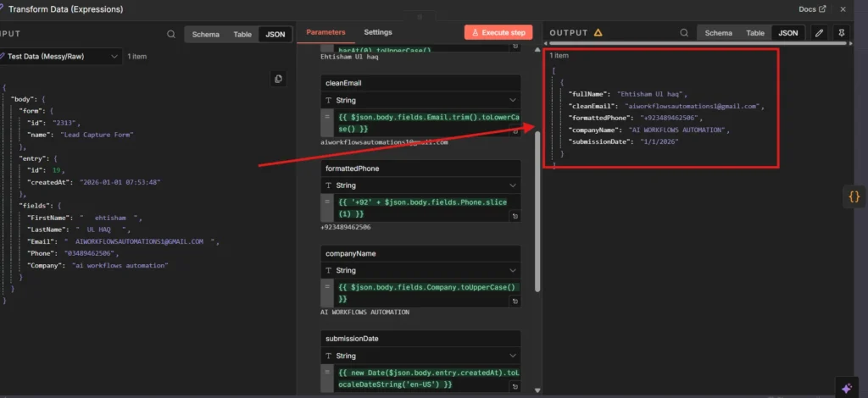868x398 pixels.
Task: Click the orange curly braces icon
Action: point(854,197)
